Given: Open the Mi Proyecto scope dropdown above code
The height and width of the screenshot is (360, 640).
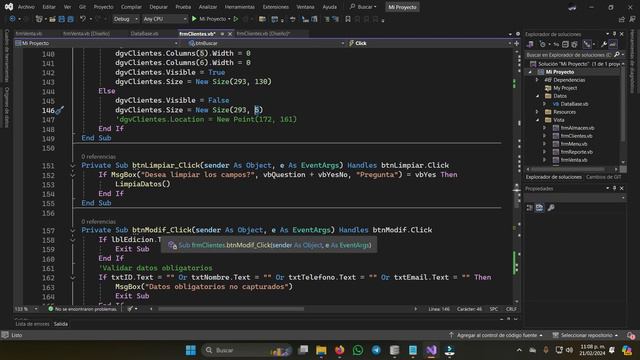Looking at the screenshot, I should [97, 43].
